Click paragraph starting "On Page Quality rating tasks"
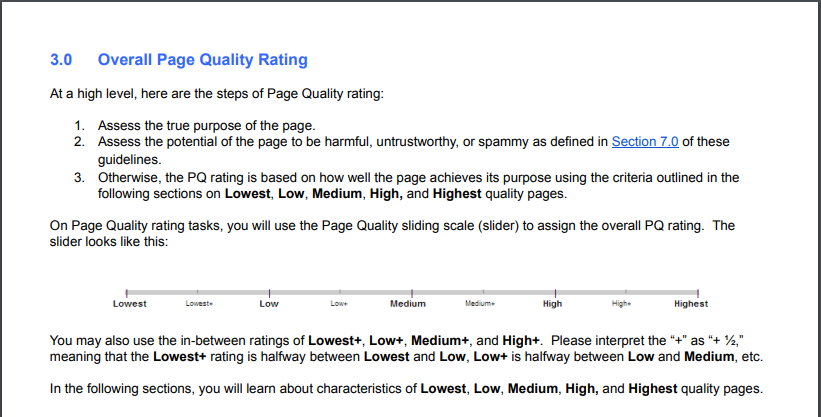This screenshot has width=821, height=417. pos(390,226)
